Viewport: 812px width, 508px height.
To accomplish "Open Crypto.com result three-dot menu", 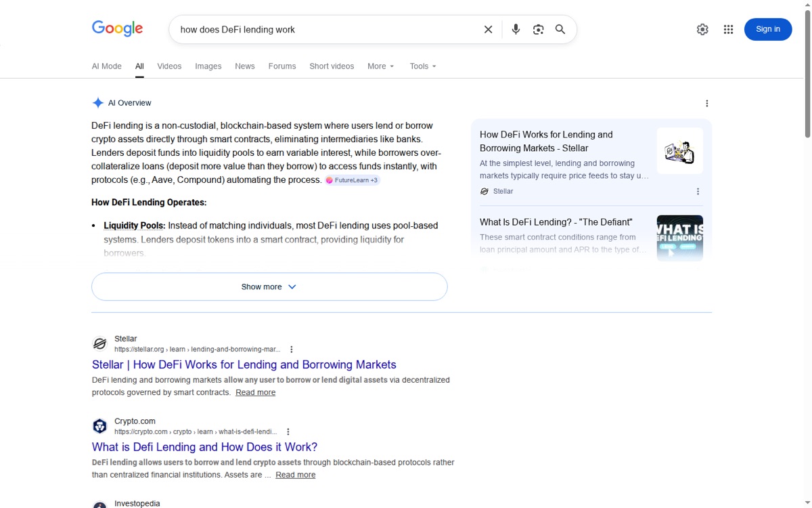I will point(288,432).
